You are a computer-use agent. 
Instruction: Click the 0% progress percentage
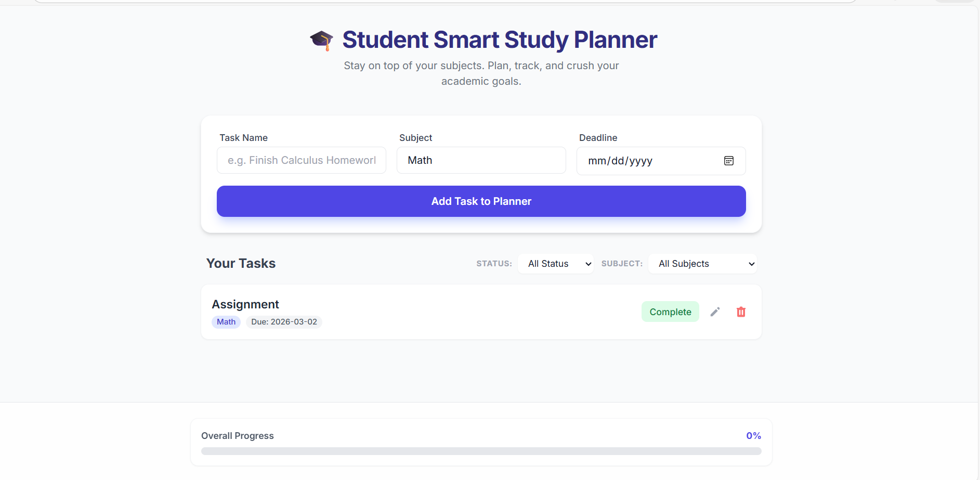click(x=753, y=436)
